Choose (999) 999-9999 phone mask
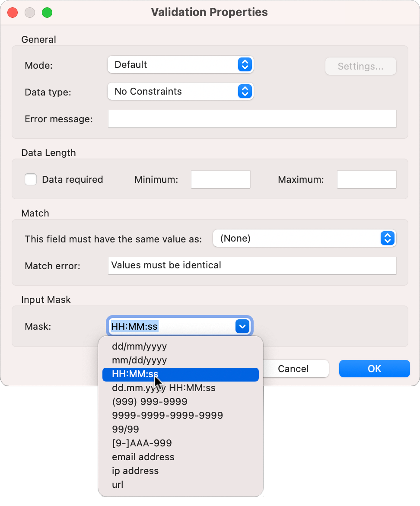 [150, 402]
